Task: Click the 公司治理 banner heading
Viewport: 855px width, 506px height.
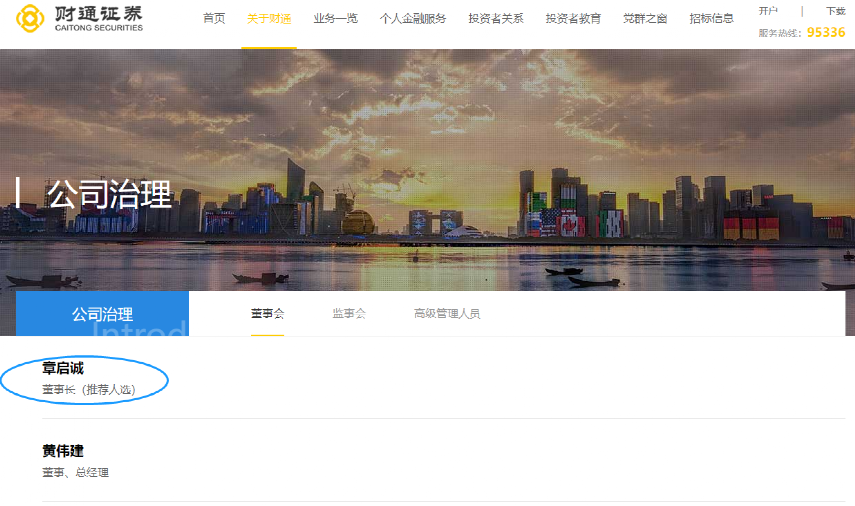Action: tap(109, 194)
